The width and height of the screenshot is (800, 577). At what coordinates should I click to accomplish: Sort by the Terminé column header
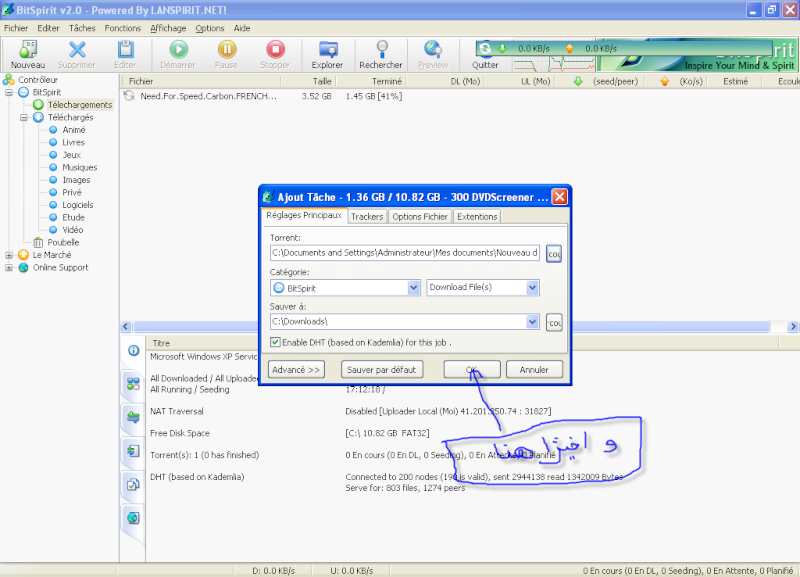[387, 81]
